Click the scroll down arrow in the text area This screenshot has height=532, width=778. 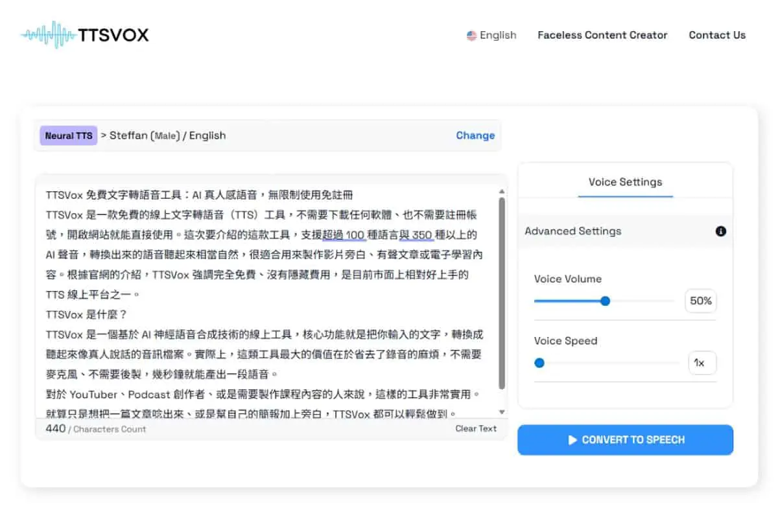501,412
